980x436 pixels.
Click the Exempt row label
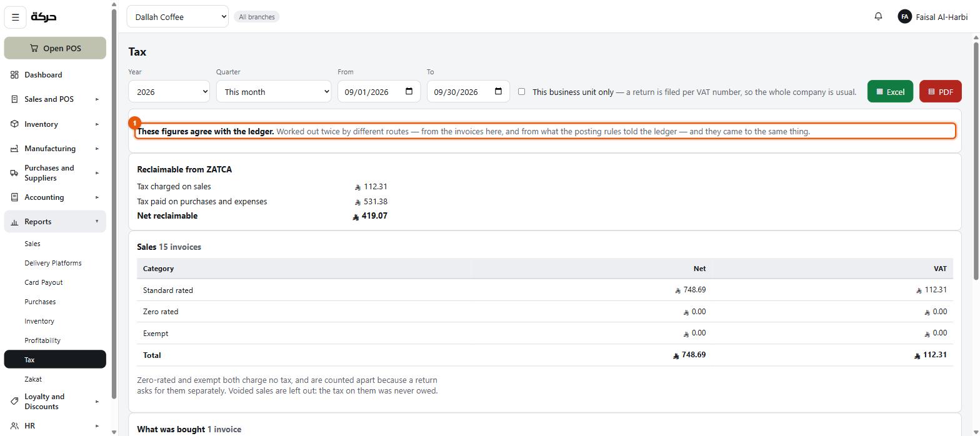[156, 334]
